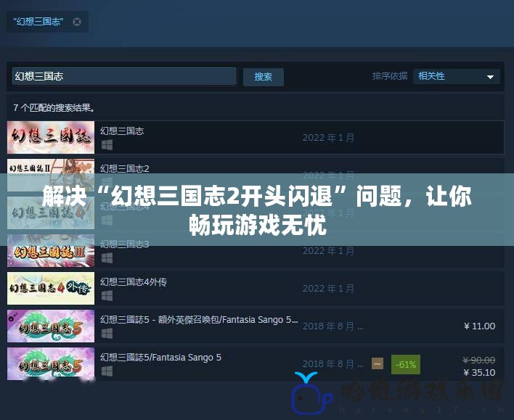Screen dimensions: 514x420
Task: Open thumbnail of 額外英傑召喚包 row
Action: pos(51,326)
